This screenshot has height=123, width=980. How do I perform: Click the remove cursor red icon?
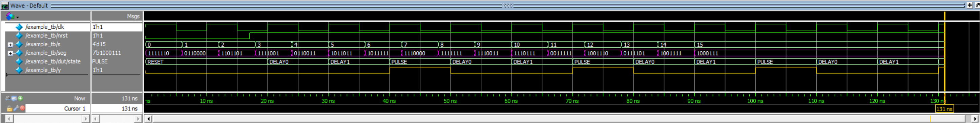[x=22, y=108]
